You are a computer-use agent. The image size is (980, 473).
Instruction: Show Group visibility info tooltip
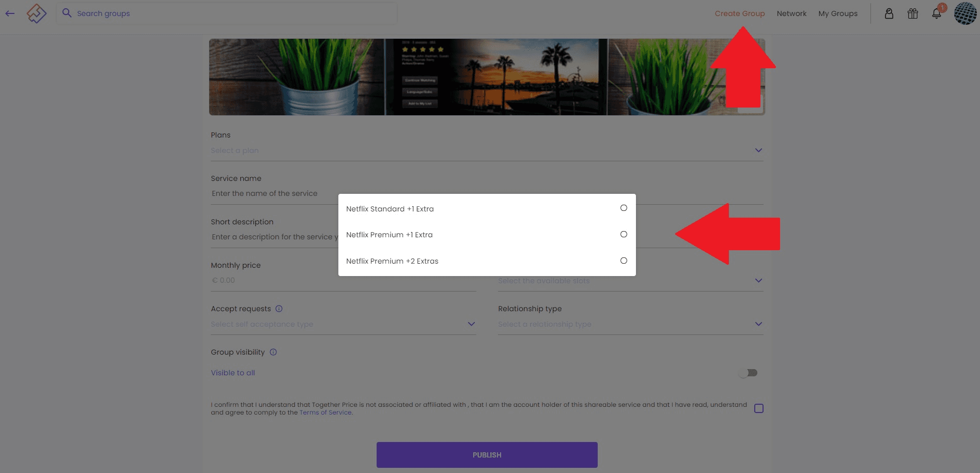[x=273, y=352]
